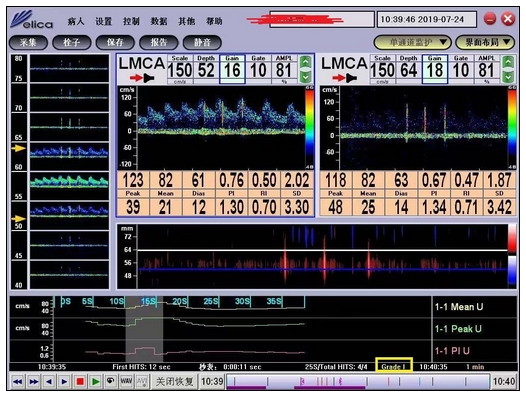Image resolution: width=526 pixels, height=397 pixels.
Task: Open the 数据 menu
Action: coord(159,21)
